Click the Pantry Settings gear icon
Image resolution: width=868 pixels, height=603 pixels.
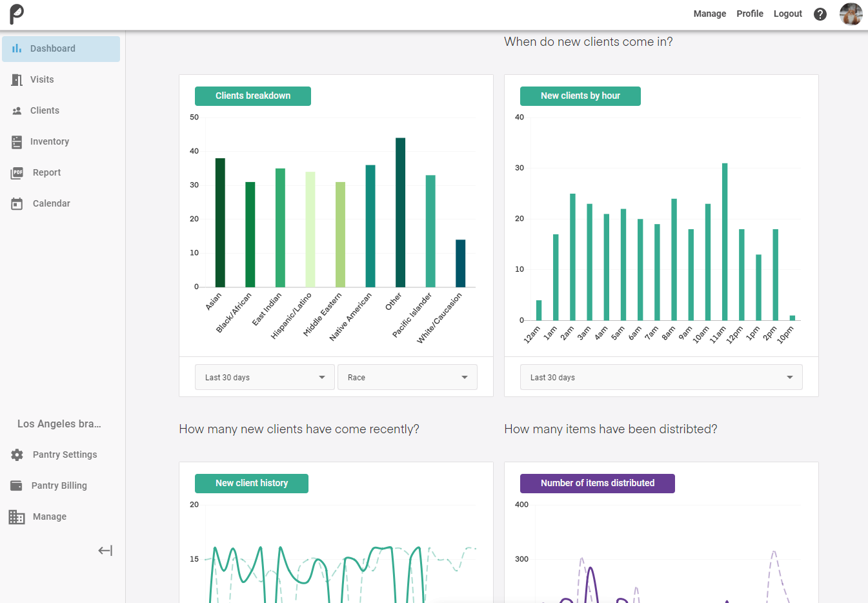[17, 455]
